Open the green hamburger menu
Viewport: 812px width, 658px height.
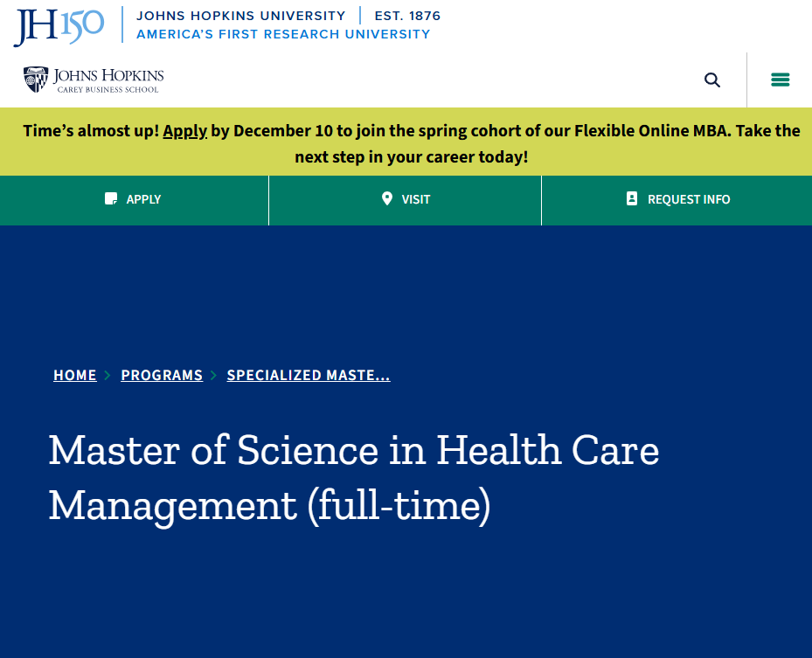click(780, 80)
